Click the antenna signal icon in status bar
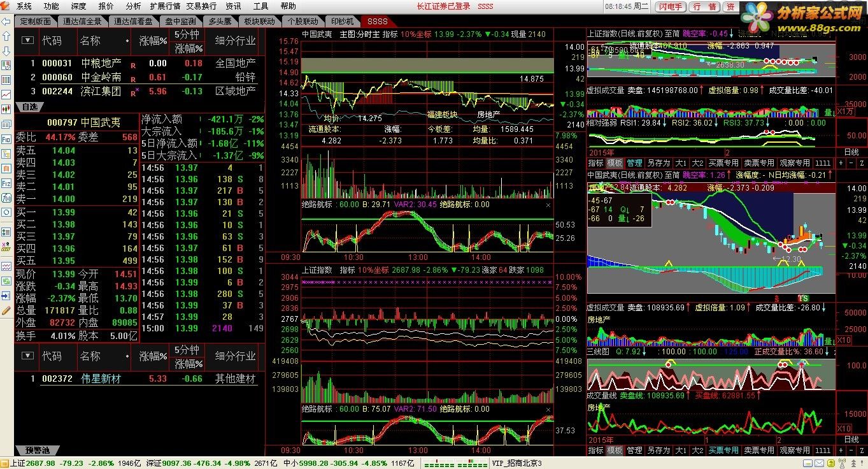 (x=843, y=463)
